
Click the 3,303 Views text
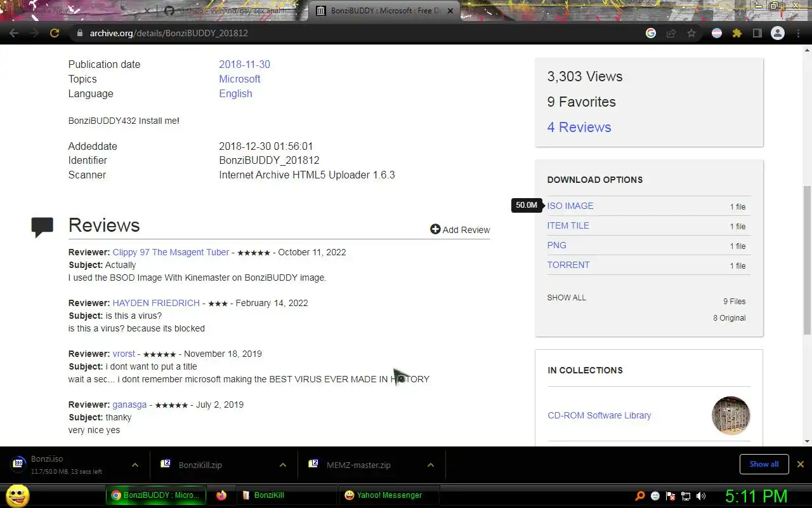[x=585, y=76]
